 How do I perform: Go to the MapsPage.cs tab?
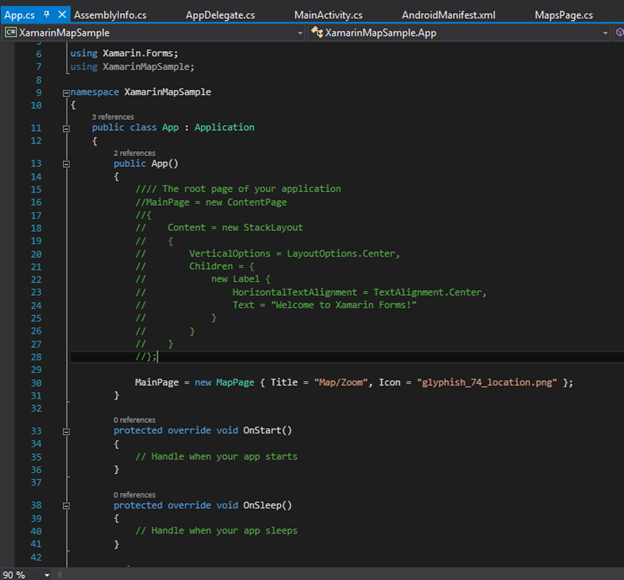[563, 15]
